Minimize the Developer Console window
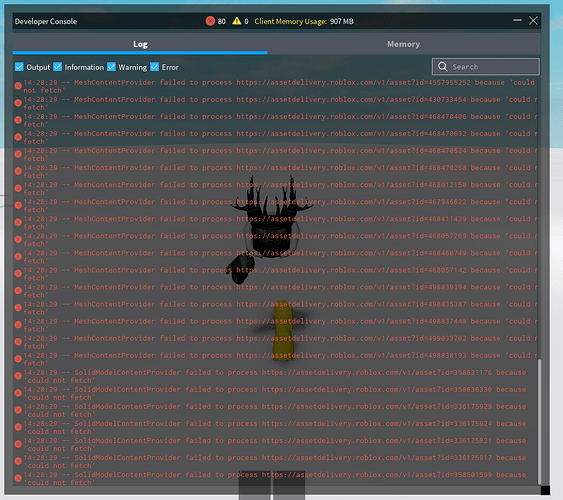The height and width of the screenshot is (500, 563). tap(517, 20)
